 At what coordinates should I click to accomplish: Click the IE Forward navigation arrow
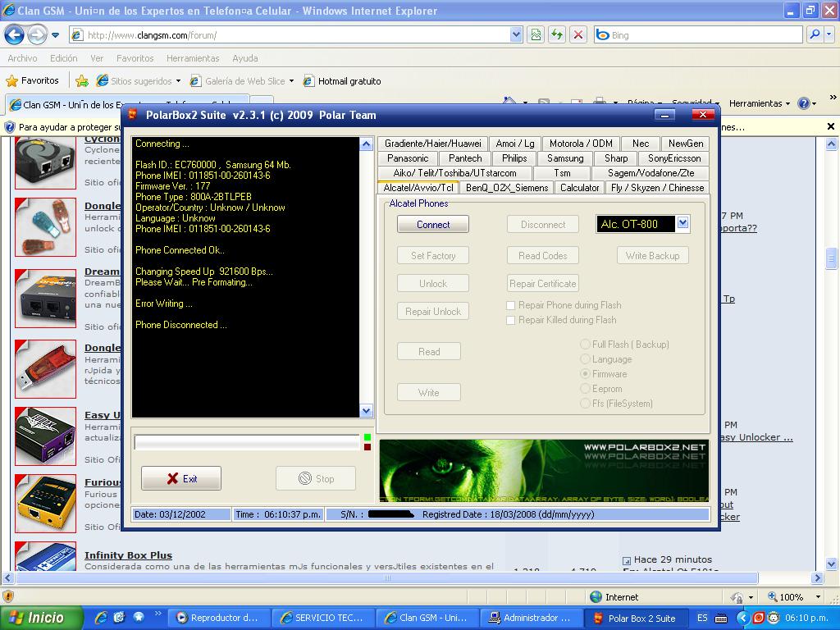pos(37,35)
